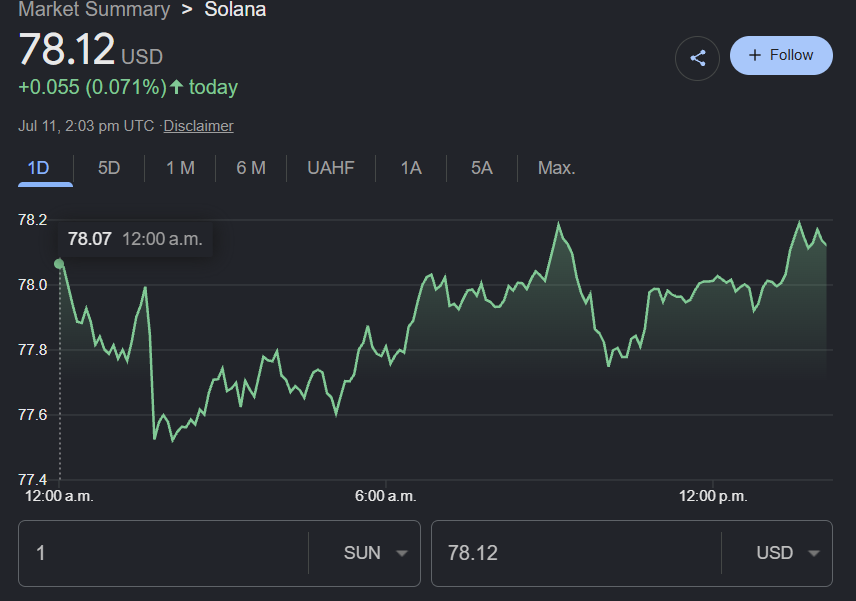Click the 12:00 p.m. axis label
The image size is (856, 601).
[713, 496]
